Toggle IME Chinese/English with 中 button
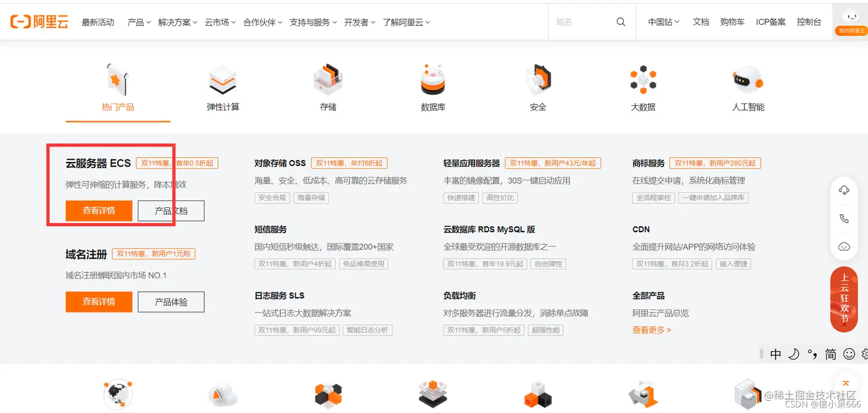Viewport: 868px width, 413px height. [x=775, y=354]
